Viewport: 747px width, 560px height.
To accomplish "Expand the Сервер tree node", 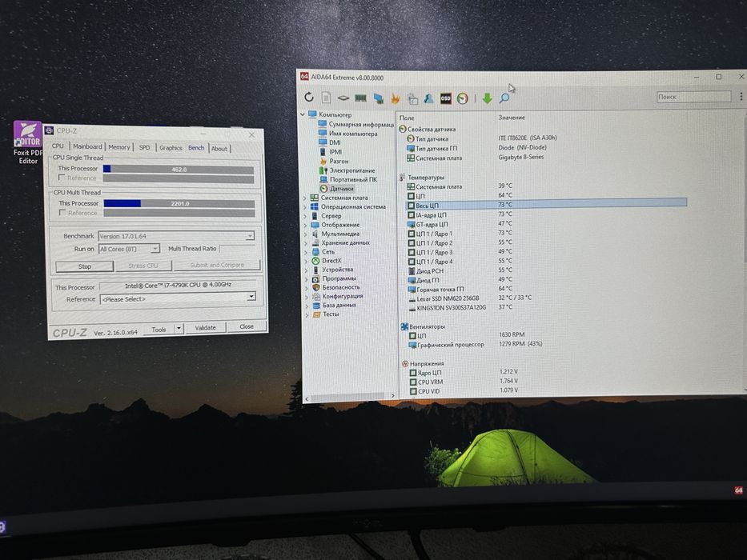I will tap(305, 216).
